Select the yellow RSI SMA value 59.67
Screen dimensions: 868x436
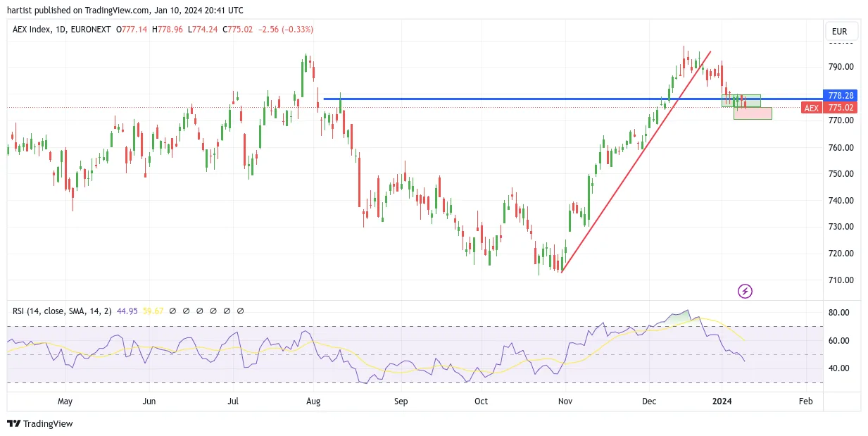coord(153,311)
